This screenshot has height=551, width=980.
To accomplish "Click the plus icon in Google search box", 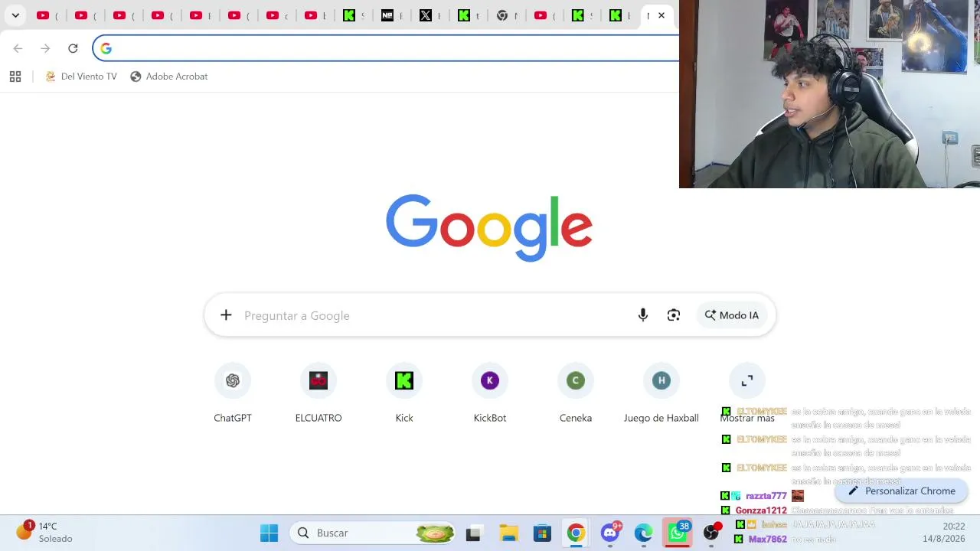I will (x=226, y=315).
